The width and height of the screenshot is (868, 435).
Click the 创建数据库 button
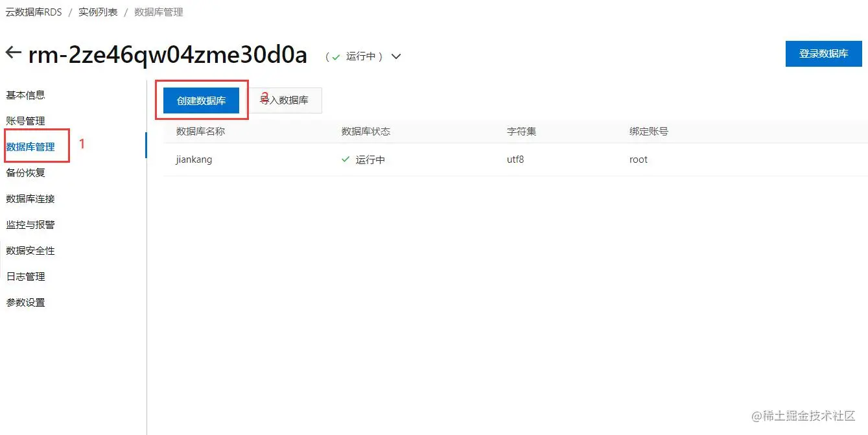click(x=201, y=100)
